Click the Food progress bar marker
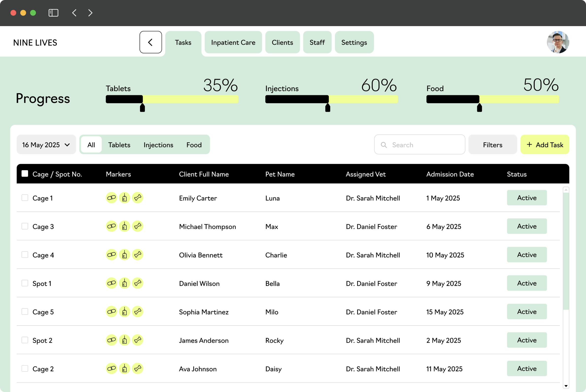Screen dimensions: 586x392 pos(479,108)
